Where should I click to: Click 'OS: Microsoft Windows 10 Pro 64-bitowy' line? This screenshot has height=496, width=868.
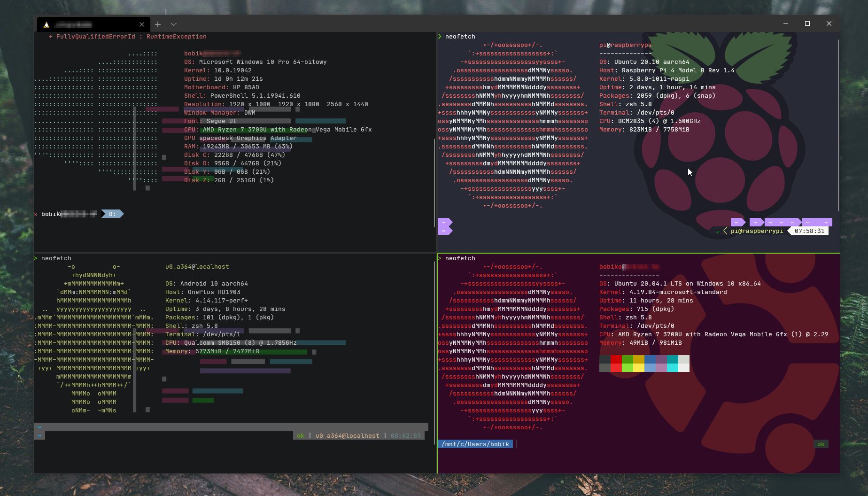(x=256, y=62)
